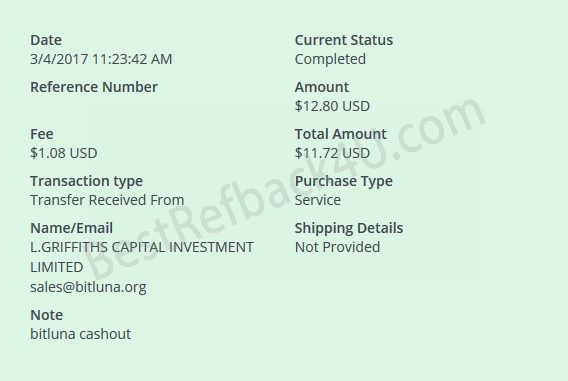Select L.GRIFFITHS CAPITAL INVESTMENT name line
Image resolution: width=568 pixels, height=381 pixels.
[x=142, y=247]
